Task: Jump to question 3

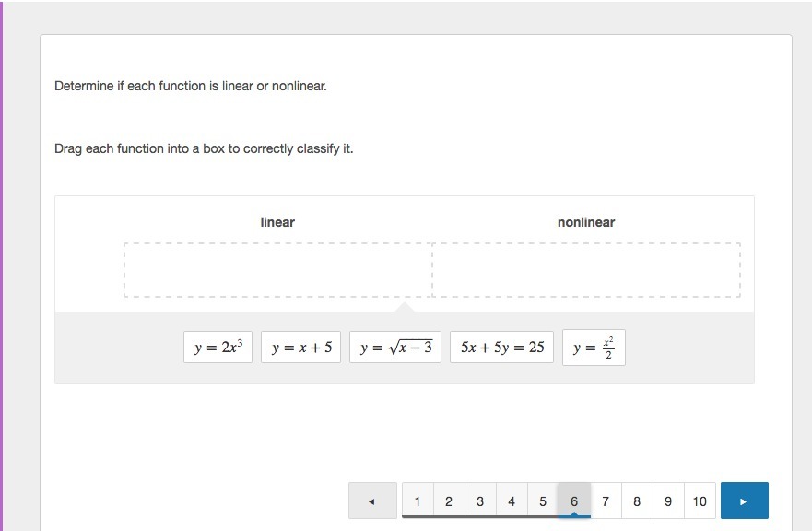Action: [480, 501]
